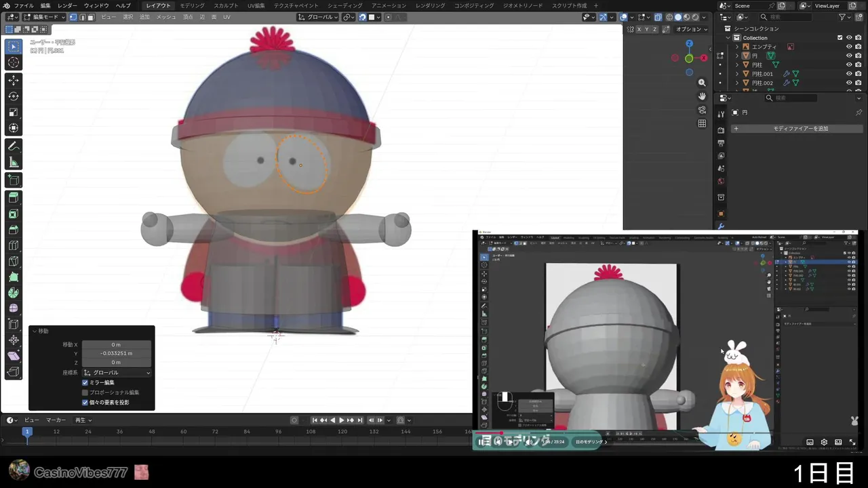This screenshot has width=868, height=488.
Task: Select the Spin tool
Action: point(14,293)
